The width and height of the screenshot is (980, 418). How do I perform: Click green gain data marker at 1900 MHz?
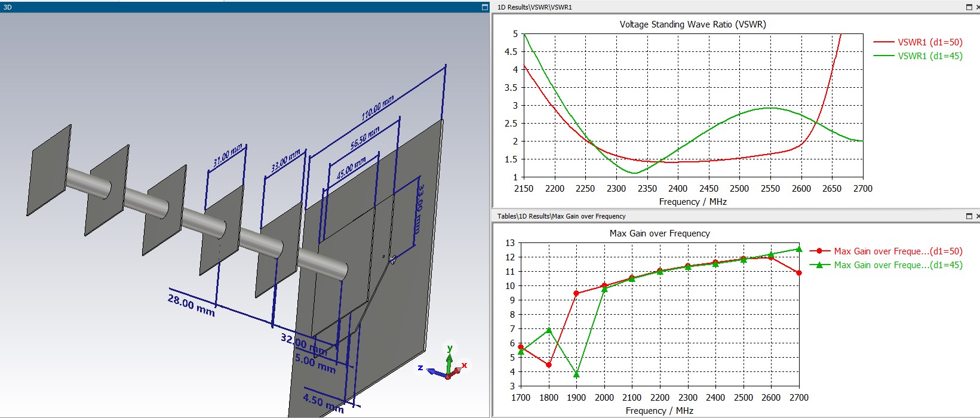[x=576, y=374]
